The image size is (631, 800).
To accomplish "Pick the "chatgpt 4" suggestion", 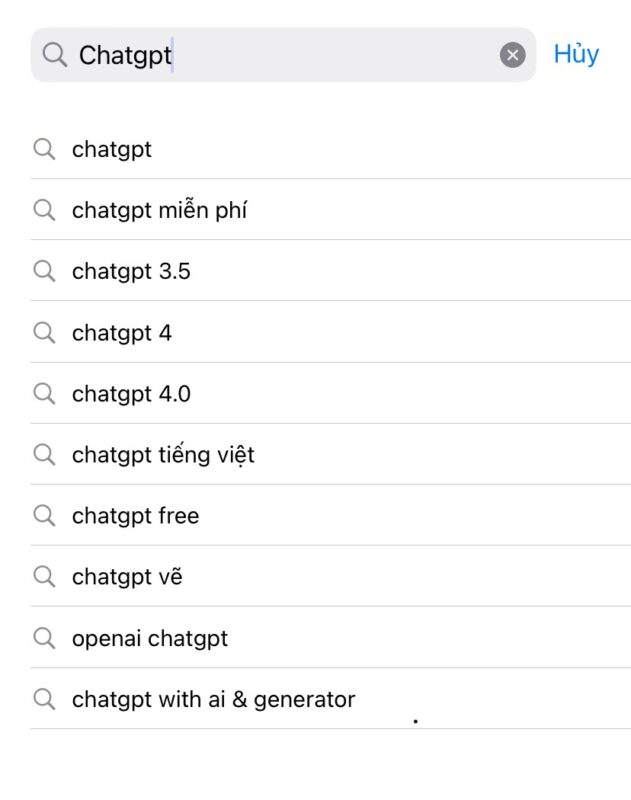I will pos(122,333).
